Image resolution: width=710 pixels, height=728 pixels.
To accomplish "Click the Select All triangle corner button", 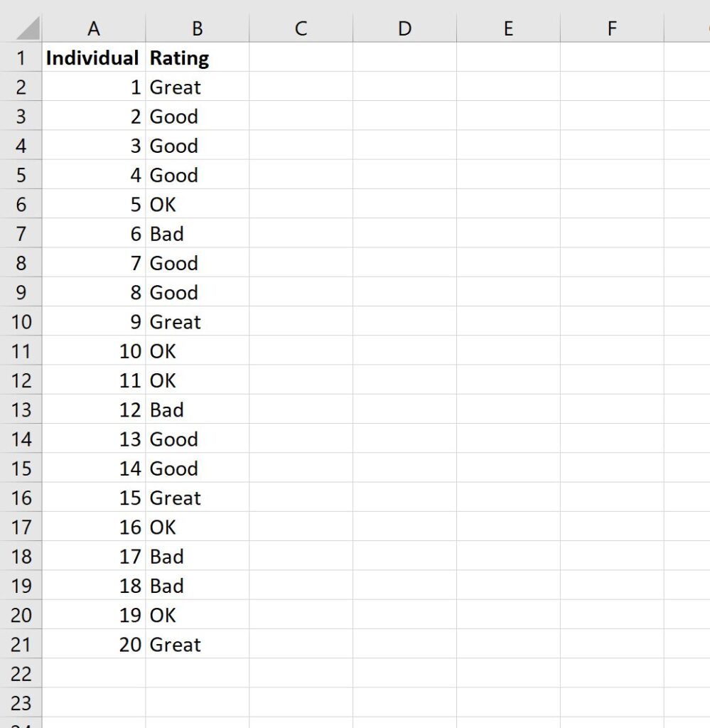I will tap(23, 28).
